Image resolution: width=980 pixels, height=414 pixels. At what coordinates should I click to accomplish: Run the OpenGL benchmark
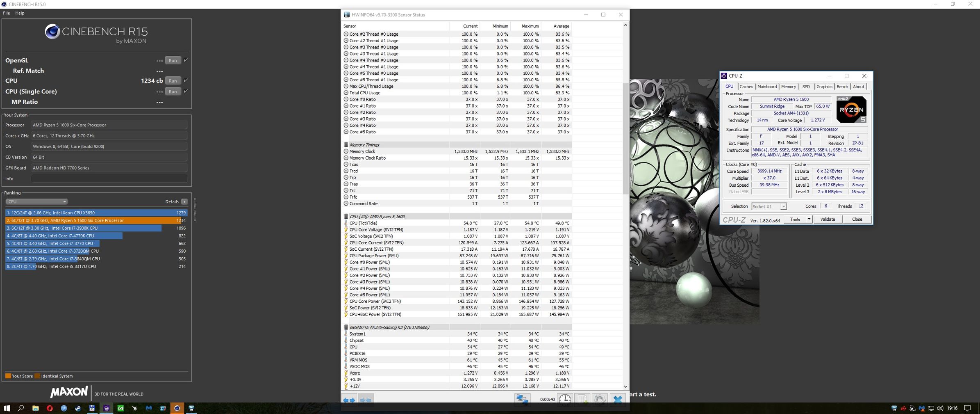click(x=173, y=60)
